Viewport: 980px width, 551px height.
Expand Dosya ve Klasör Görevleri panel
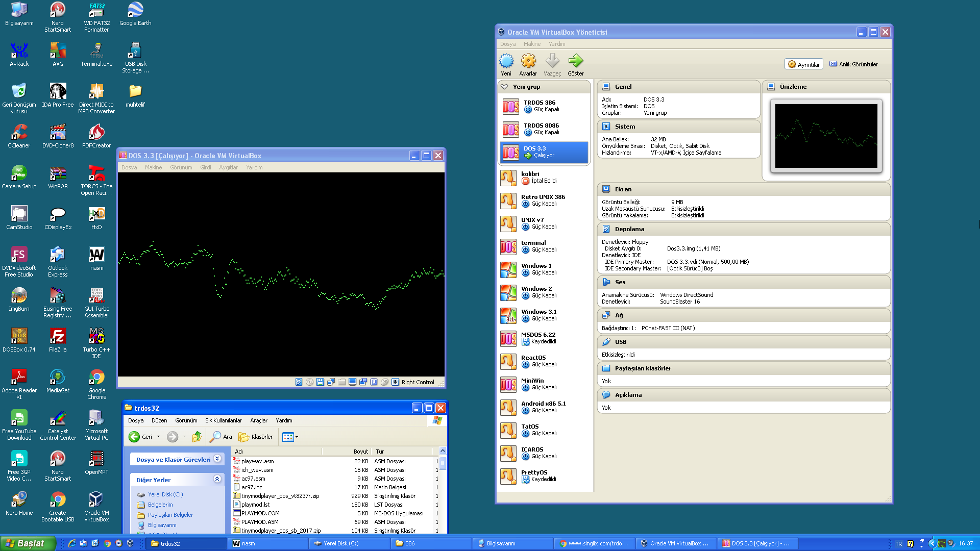point(217,459)
